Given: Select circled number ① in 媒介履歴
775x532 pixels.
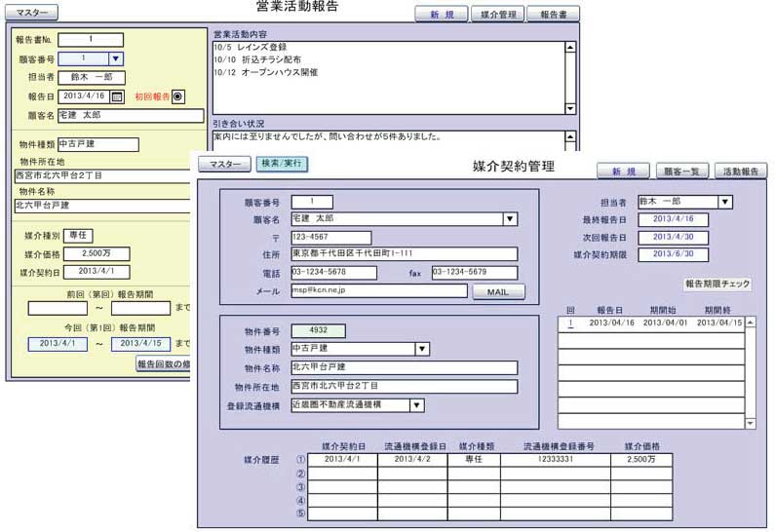Looking at the screenshot, I should coord(300,460).
